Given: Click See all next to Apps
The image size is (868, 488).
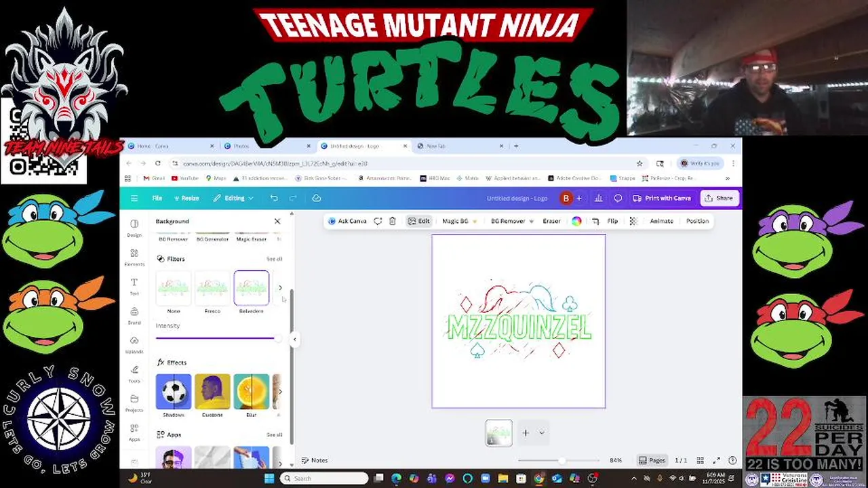Looking at the screenshot, I should pyautogui.click(x=274, y=434).
